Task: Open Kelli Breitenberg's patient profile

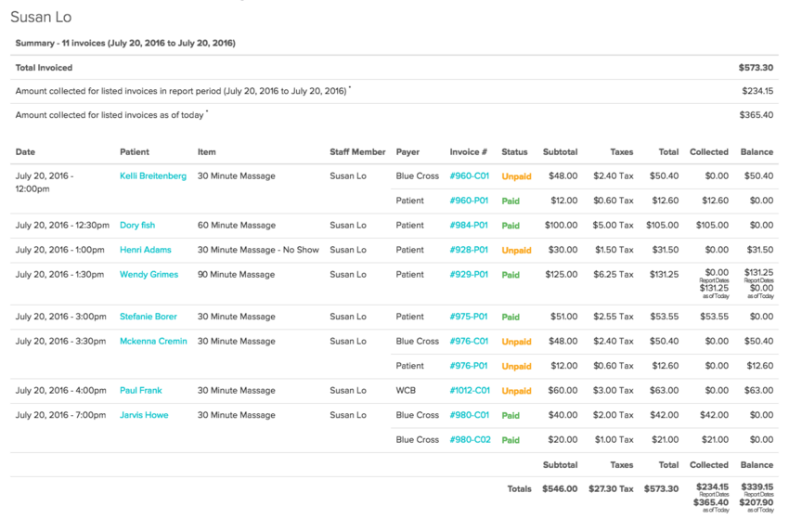Action: (152, 175)
